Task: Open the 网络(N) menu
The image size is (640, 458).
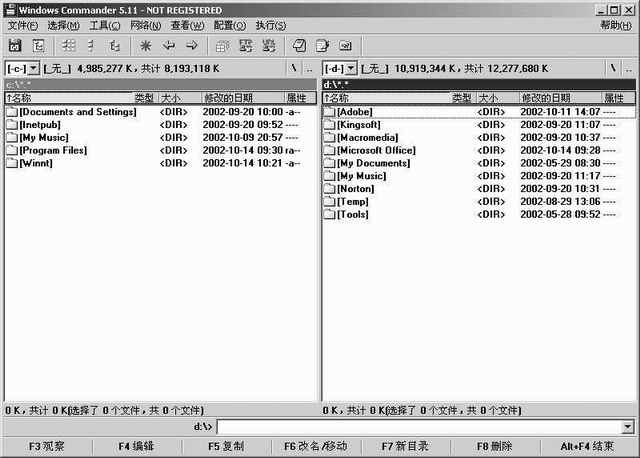Action: tap(145, 26)
